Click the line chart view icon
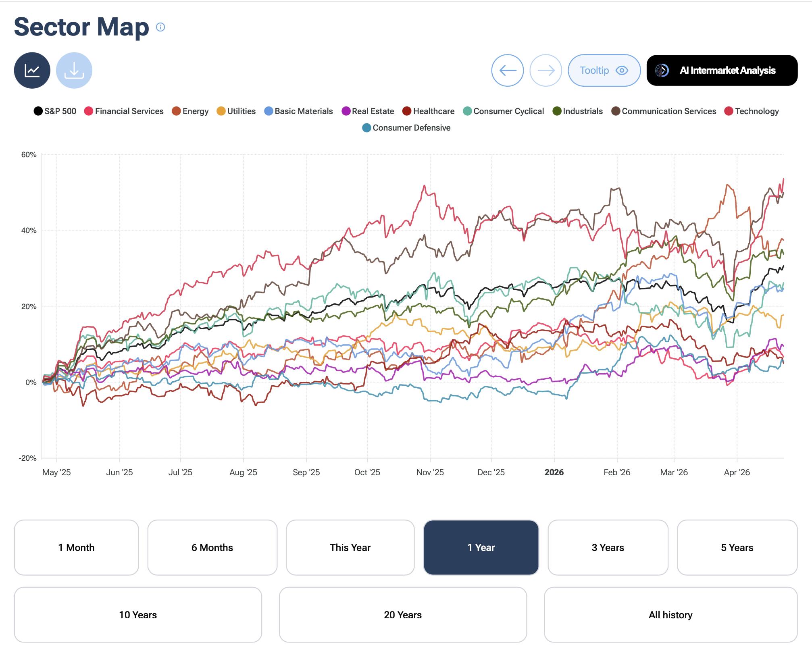Image resolution: width=812 pixels, height=657 pixels. point(32,71)
